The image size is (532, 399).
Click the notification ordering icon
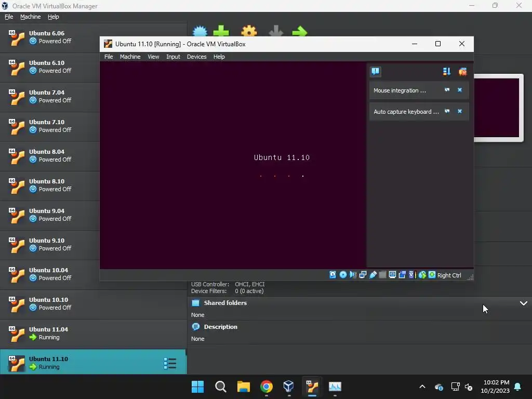446,71
